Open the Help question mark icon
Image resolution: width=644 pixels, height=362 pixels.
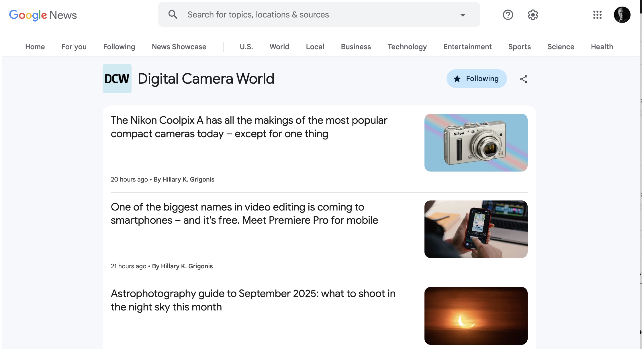pos(508,15)
